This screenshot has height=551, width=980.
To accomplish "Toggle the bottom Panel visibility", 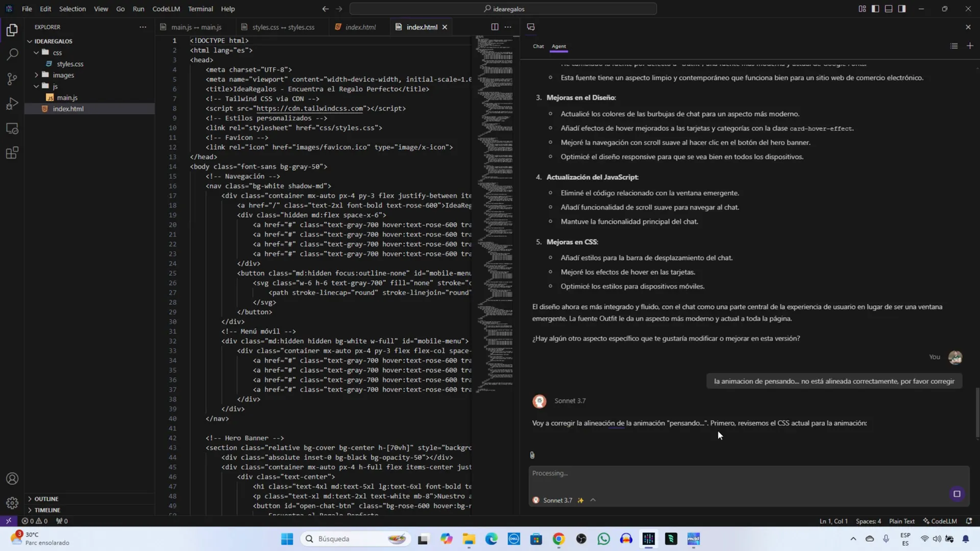I will (x=889, y=9).
